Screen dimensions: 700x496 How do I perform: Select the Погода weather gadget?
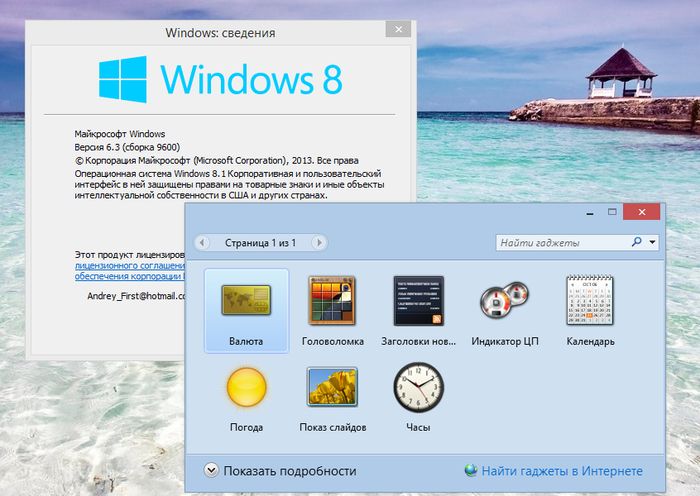click(246, 396)
